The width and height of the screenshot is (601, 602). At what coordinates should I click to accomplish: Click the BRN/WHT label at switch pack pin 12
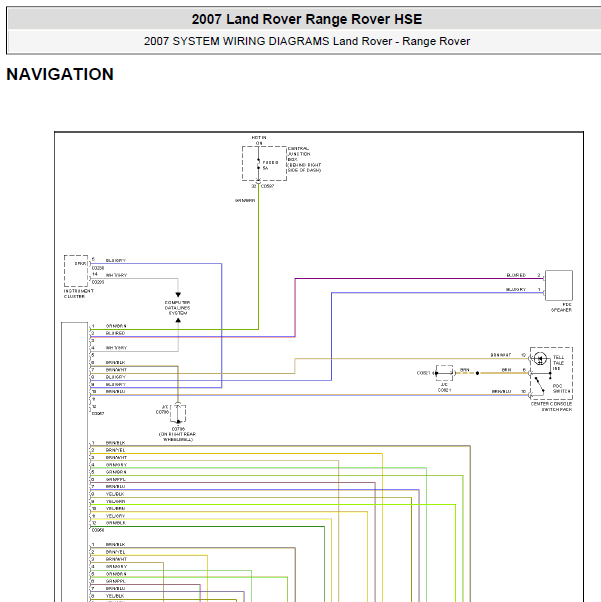[x=501, y=355]
